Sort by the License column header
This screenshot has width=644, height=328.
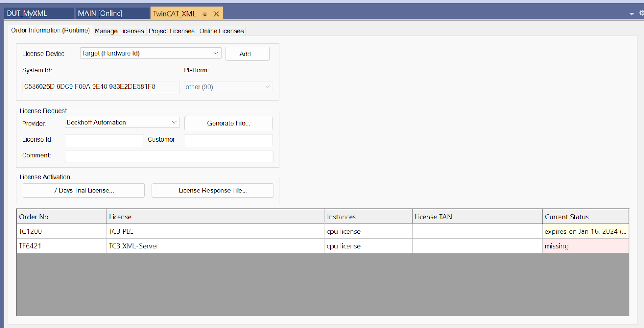click(x=215, y=217)
